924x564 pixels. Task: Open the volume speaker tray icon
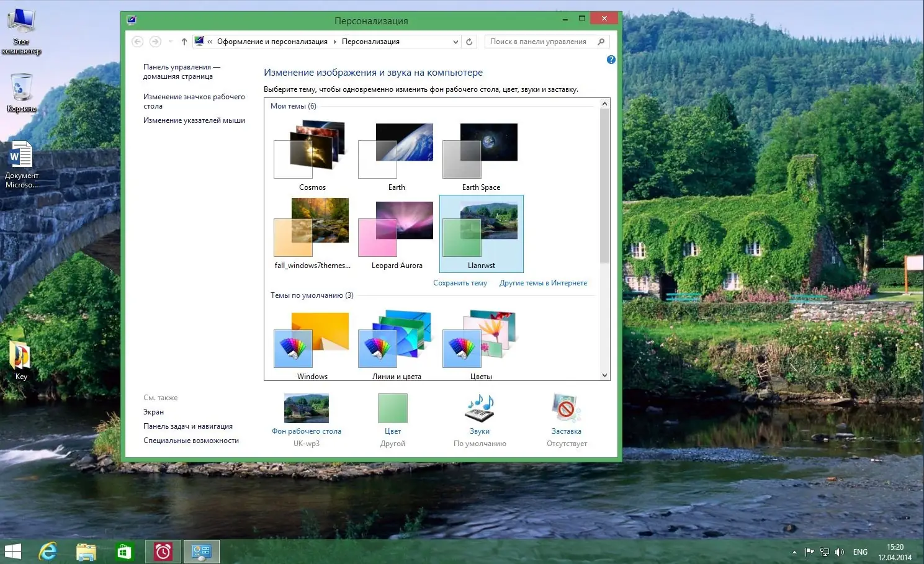tap(840, 552)
